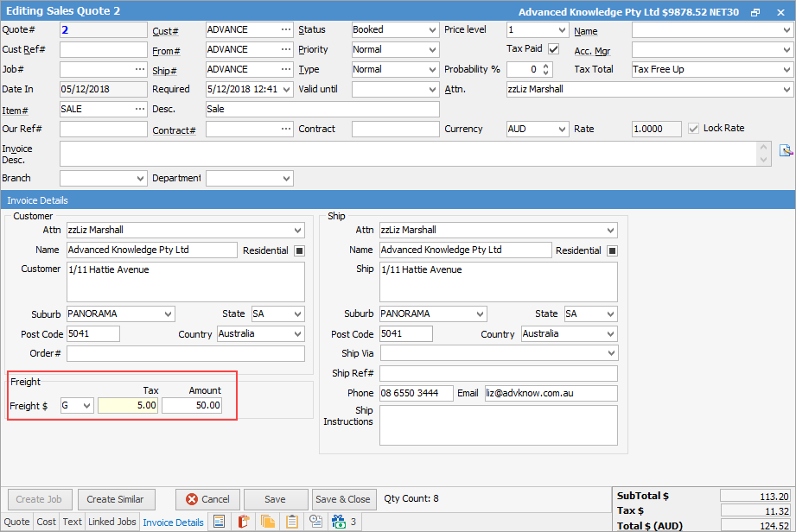Open the form-layout icon tab beside Invoice Details
The height and width of the screenshot is (532, 796).
[220, 522]
